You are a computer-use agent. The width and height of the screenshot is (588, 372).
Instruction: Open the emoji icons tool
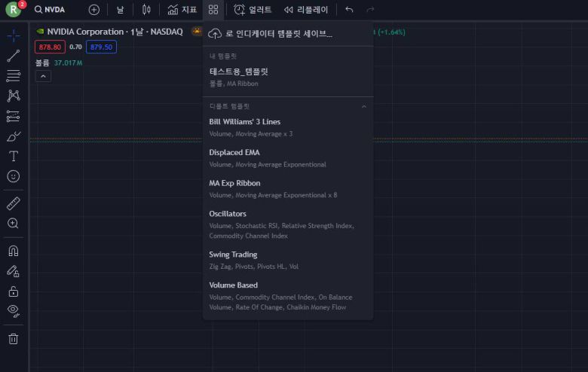(14, 176)
